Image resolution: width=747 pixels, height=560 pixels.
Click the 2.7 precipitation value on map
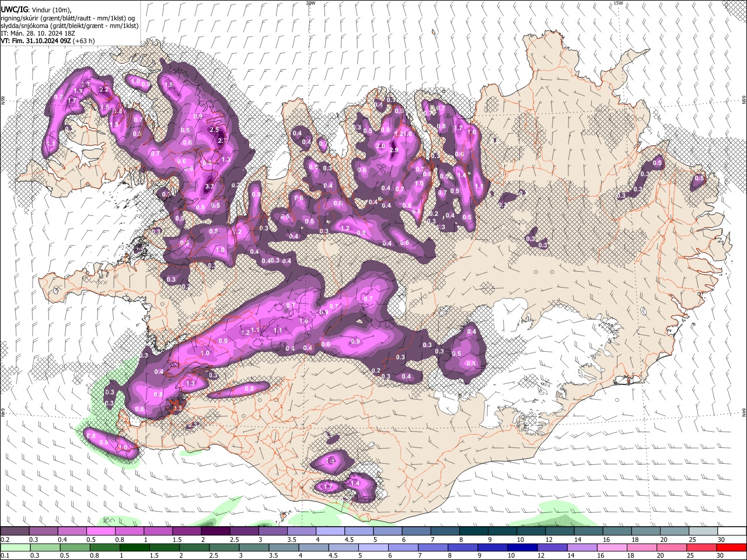222,141
